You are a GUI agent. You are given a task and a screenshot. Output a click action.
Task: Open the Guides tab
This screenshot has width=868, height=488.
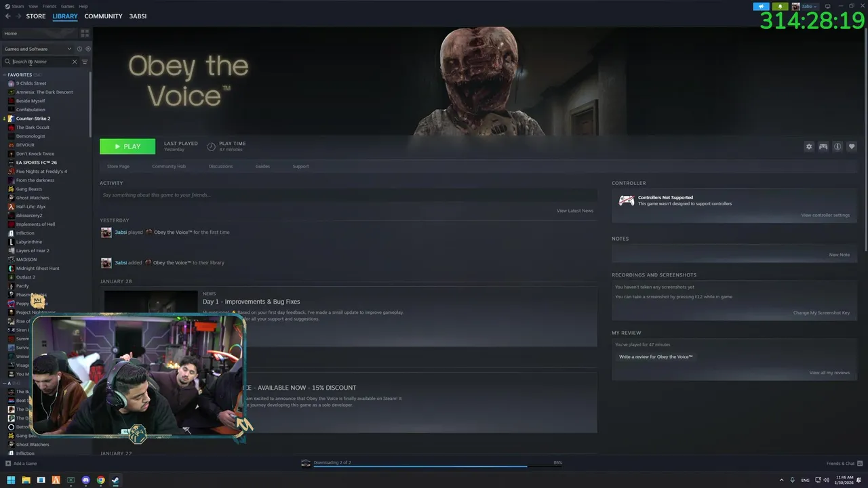click(262, 166)
